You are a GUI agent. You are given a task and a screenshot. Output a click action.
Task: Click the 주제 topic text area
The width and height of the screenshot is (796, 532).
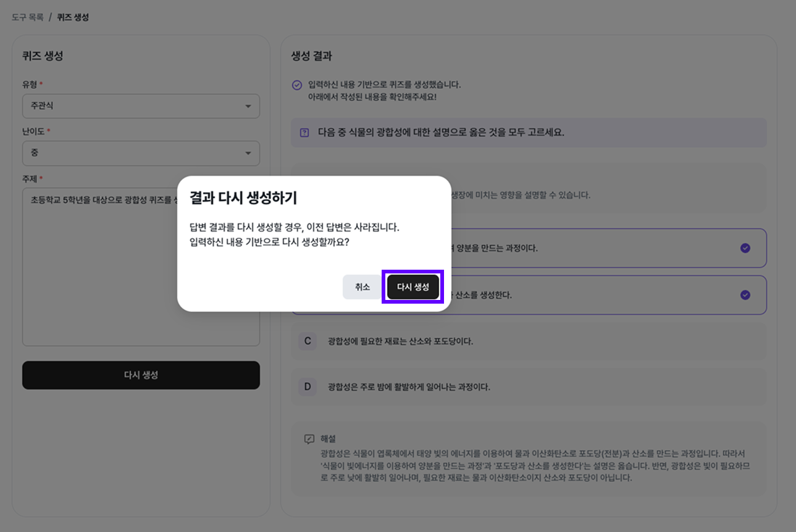141,265
